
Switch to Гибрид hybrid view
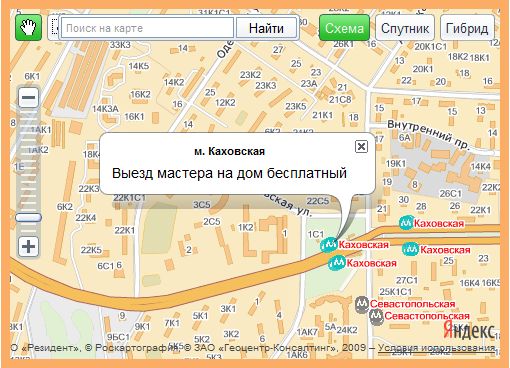(467, 28)
